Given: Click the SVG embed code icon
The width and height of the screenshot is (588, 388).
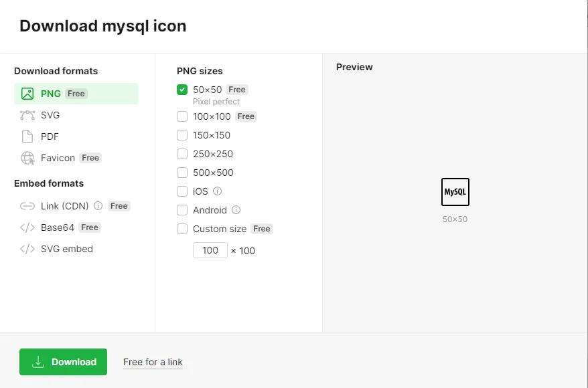Looking at the screenshot, I should 27,249.
